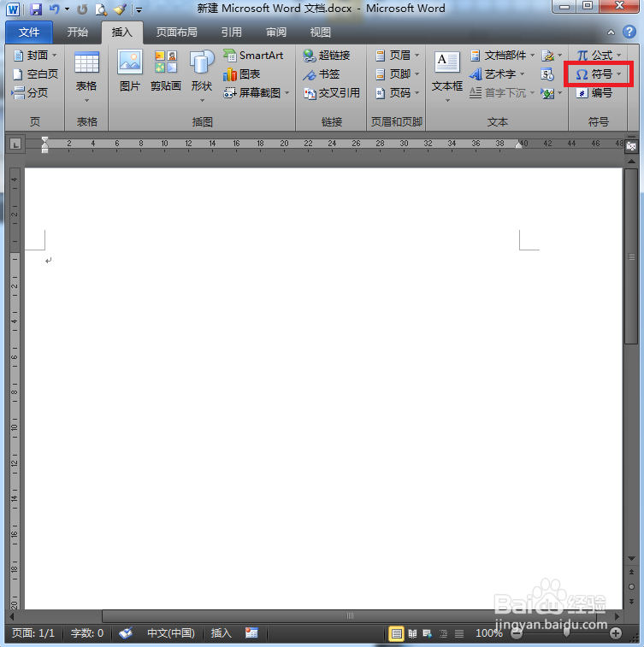Open undo history dropdown arrow

(67, 9)
